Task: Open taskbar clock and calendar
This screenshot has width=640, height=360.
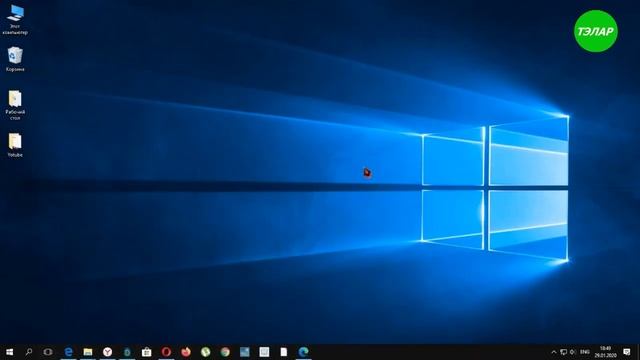Action: [x=605, y=352]
